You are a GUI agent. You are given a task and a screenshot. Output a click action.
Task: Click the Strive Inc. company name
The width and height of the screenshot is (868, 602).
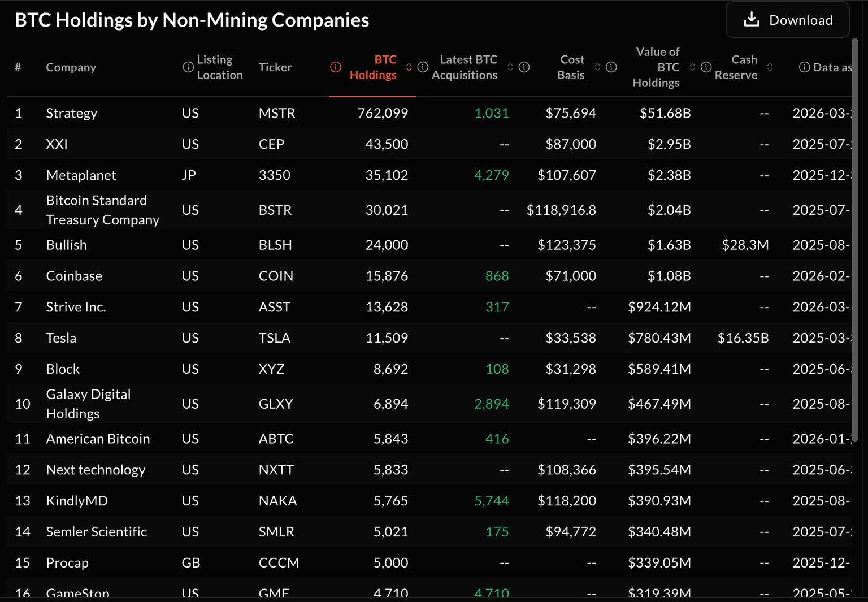tap(76, 307)
